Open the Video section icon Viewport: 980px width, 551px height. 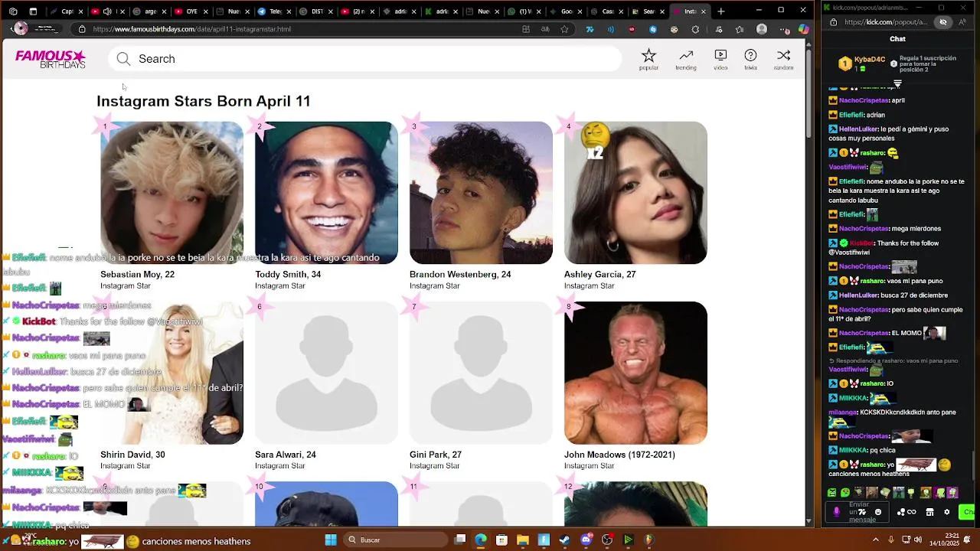pos(720,56)
